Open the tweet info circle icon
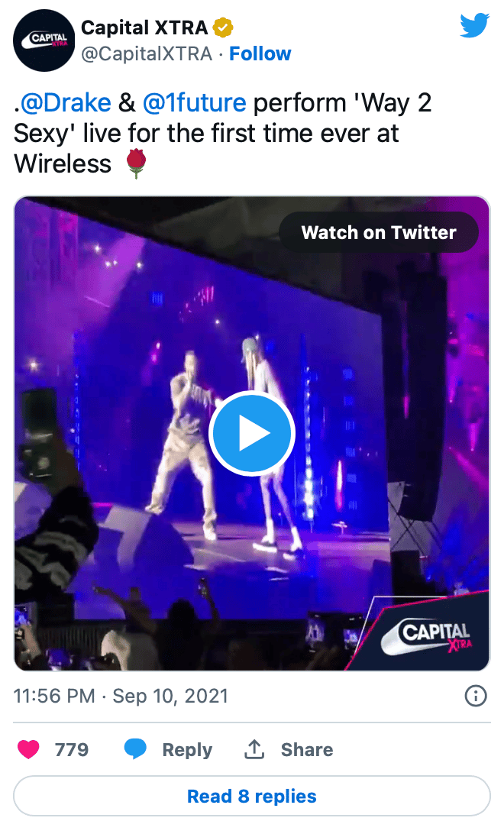Screen dimensions: 504x834 pyautogui.click(x=475, y=696)
